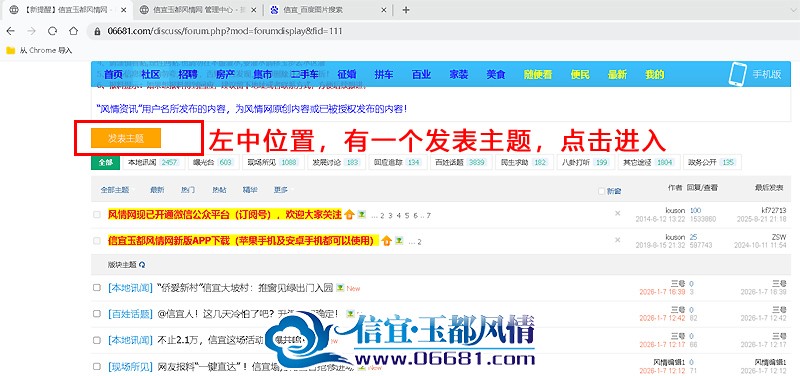Filter by 曝光台 603 category
This screenshot has height=376, width=800.
(213, 162)
